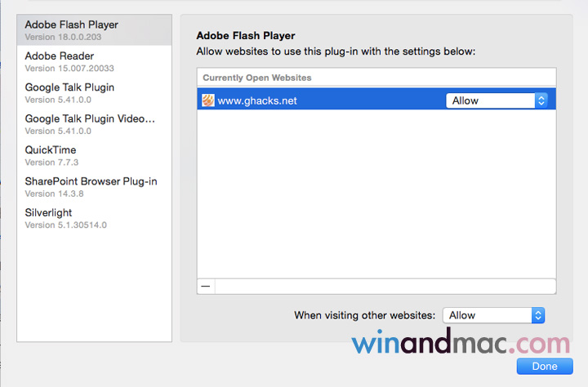This screenshot has height=387, width=588.
Task: Select Adobe Reader plug-in
Action: coord(94,61)
